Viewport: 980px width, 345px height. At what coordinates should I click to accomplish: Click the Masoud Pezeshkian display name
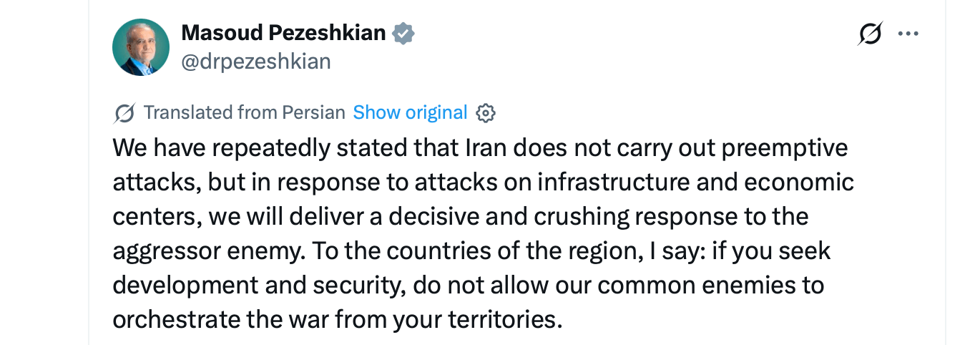tap(283, 32)
